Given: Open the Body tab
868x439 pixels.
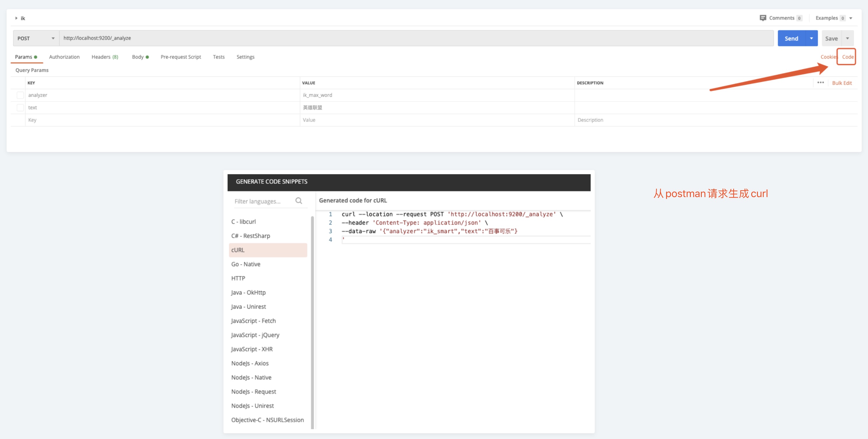Looking at the screenshot, I should pyautogui.click(x=138, y=57).
